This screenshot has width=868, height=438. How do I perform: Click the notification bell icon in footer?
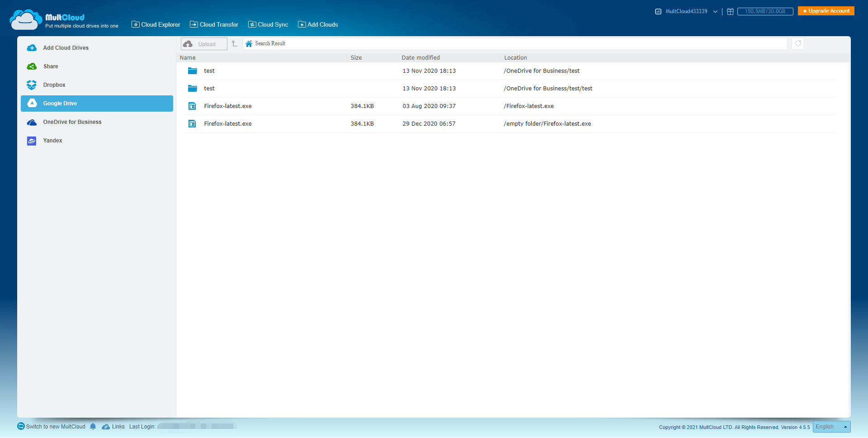(x=93, y=427)
